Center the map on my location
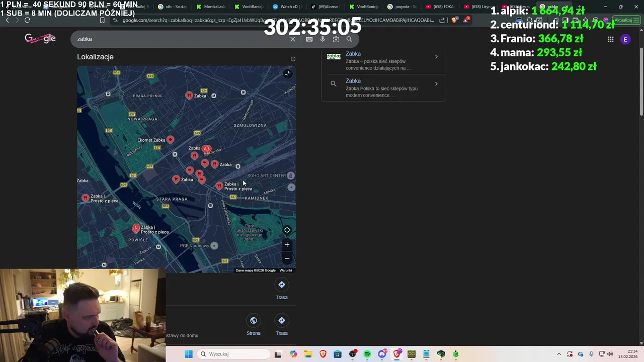This screenshot has height=362, width=644. 287,230
